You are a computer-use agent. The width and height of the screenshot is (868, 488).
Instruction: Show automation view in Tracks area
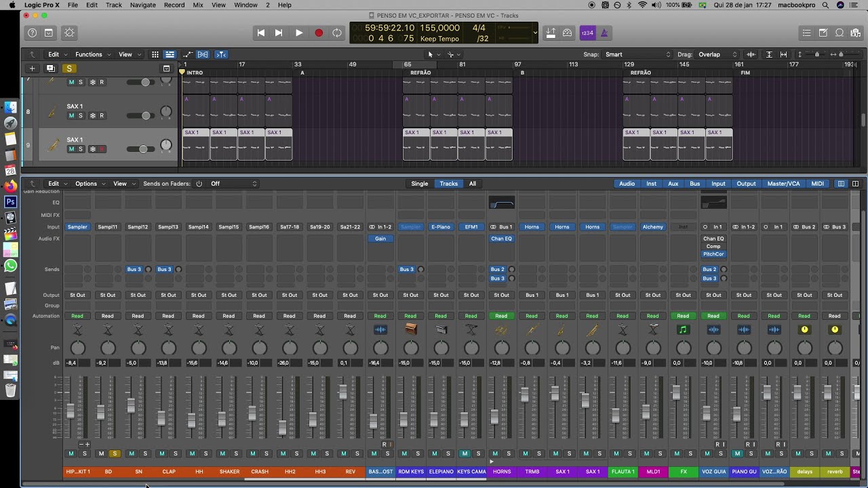click(187, 54)
